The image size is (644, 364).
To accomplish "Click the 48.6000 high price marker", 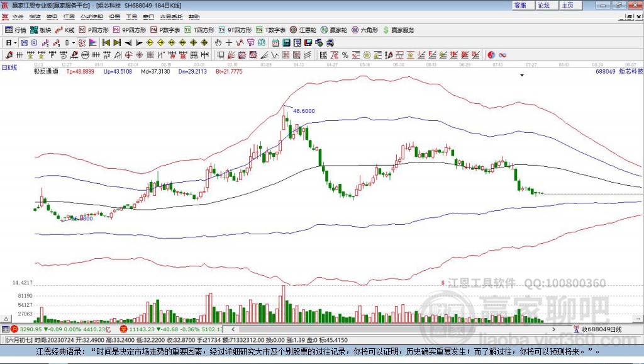I will 304,111.
